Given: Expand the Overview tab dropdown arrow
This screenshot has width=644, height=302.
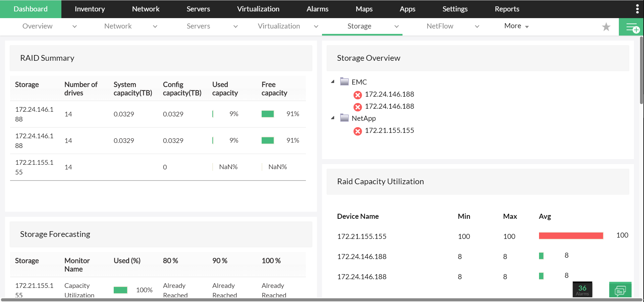Looking at the screenshot, I should click(74, 27).
